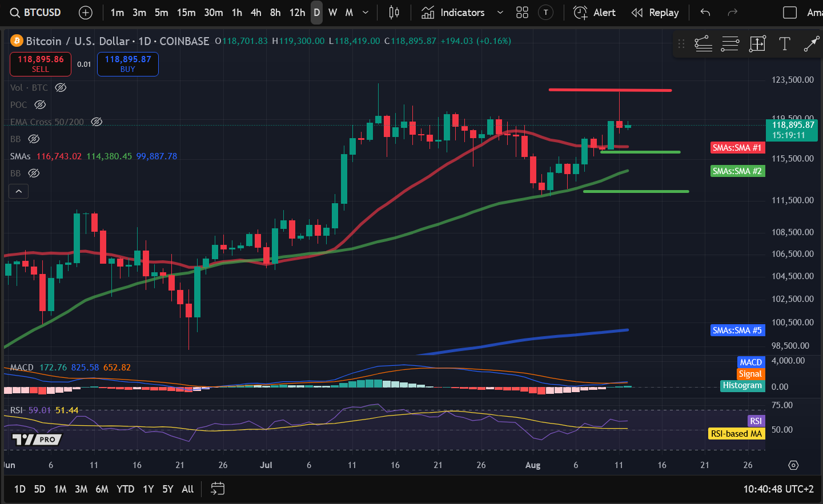Set date range to 1Y
Screen dimensions: 823x504
(148, 489)
